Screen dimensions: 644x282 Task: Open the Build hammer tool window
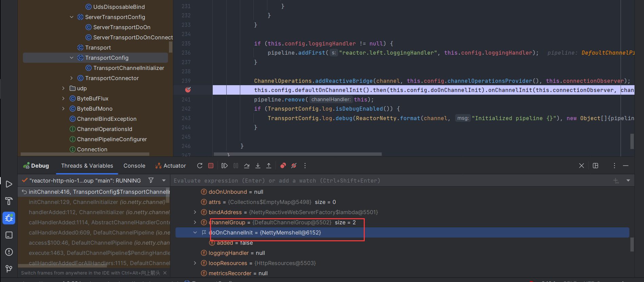[x=9, y=201]
